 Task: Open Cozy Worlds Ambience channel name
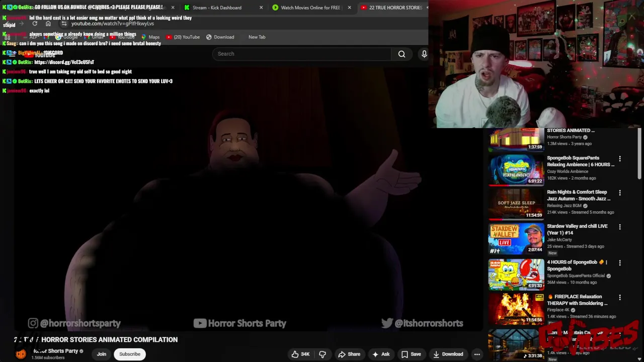click(x=568, y=171)
